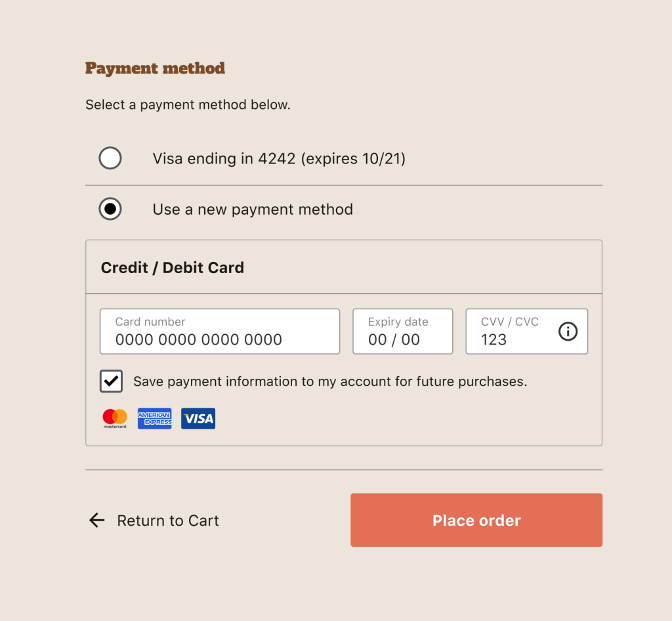Click the CVV / CVC info icon
Screen dimensions: 672x621
[568, 332]
